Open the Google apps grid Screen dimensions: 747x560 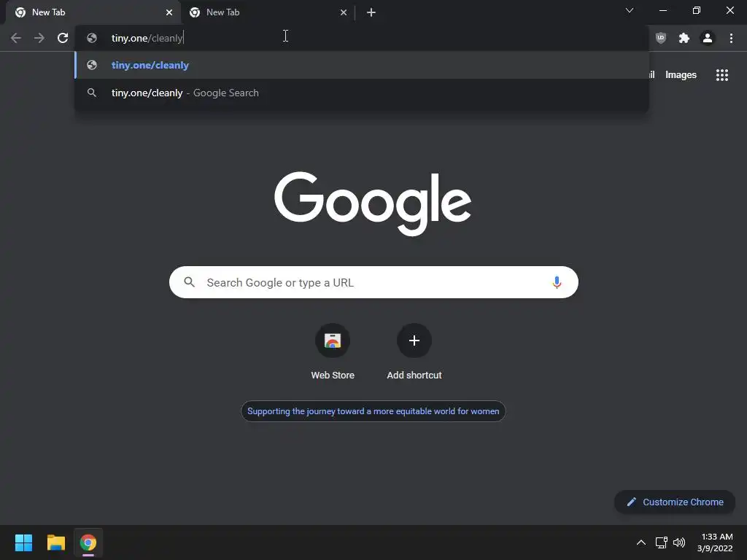pos(721,75)
